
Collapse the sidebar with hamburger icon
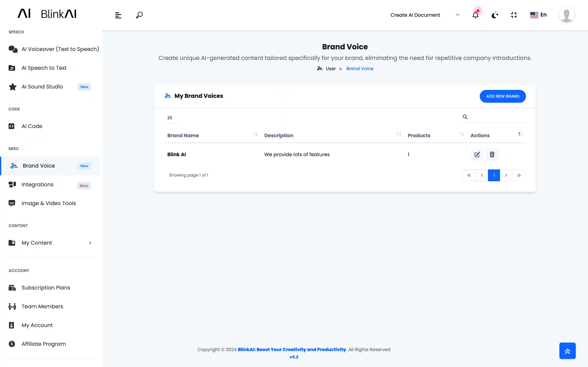coord(118,15)
